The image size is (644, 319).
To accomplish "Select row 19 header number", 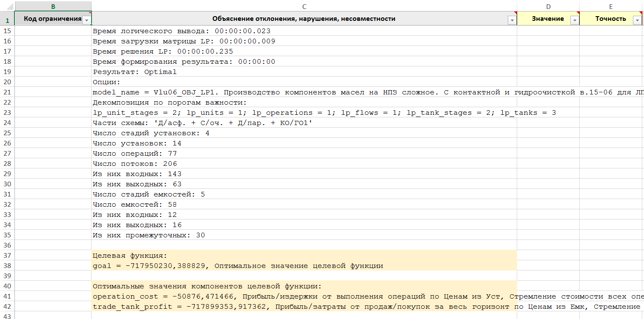I will (x=7, y=72).
